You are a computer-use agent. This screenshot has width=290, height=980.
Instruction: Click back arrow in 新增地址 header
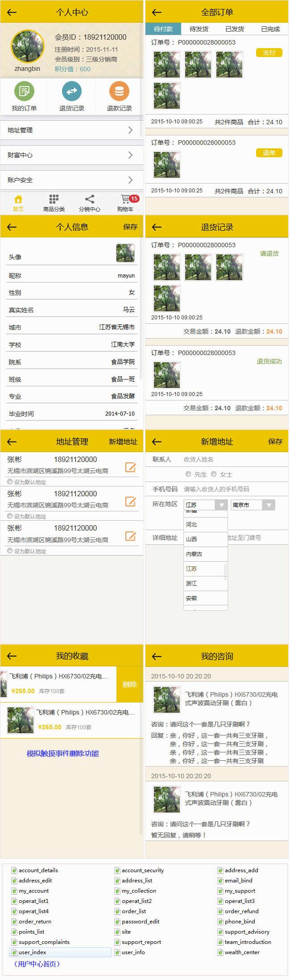point(157,441)
